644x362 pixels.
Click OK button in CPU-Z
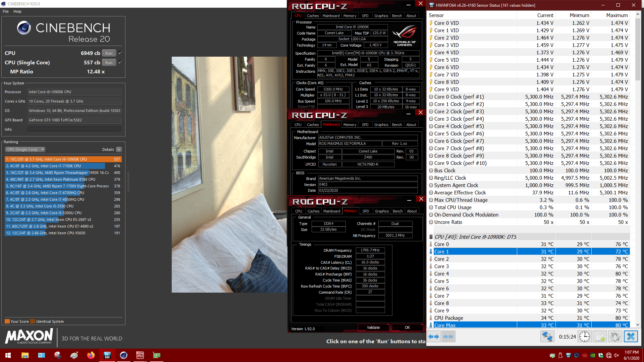(x=407, y=327)
